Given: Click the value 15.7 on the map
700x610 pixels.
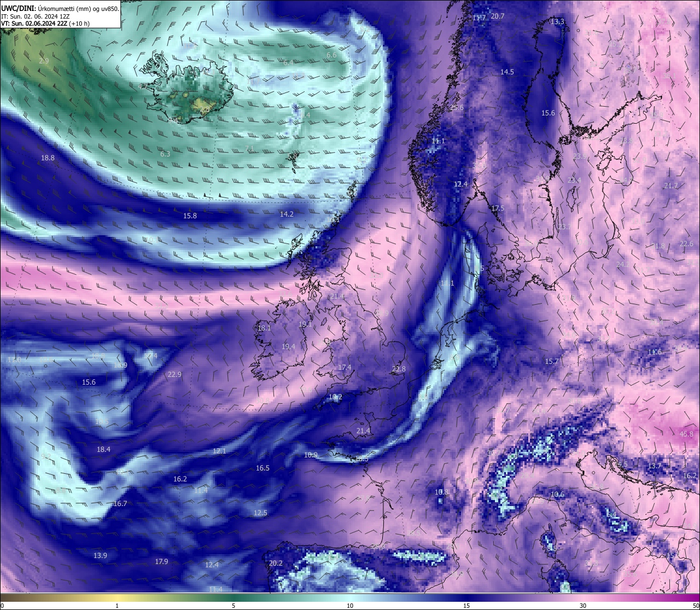Looking at the screenshot, I should 552,362.
